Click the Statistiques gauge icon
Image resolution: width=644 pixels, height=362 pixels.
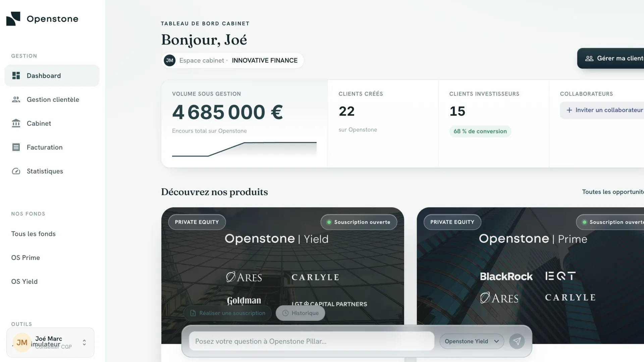click(16, 171)
